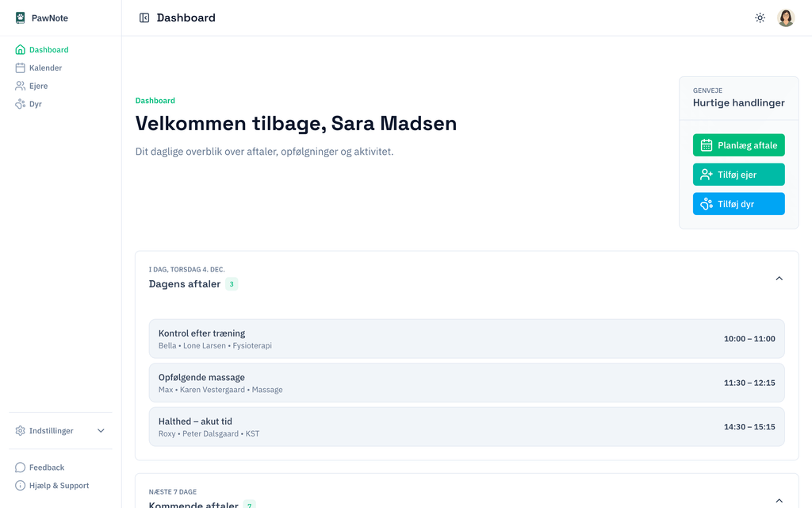Collapse sidebar using the panel toggle icon

point(144,17)
